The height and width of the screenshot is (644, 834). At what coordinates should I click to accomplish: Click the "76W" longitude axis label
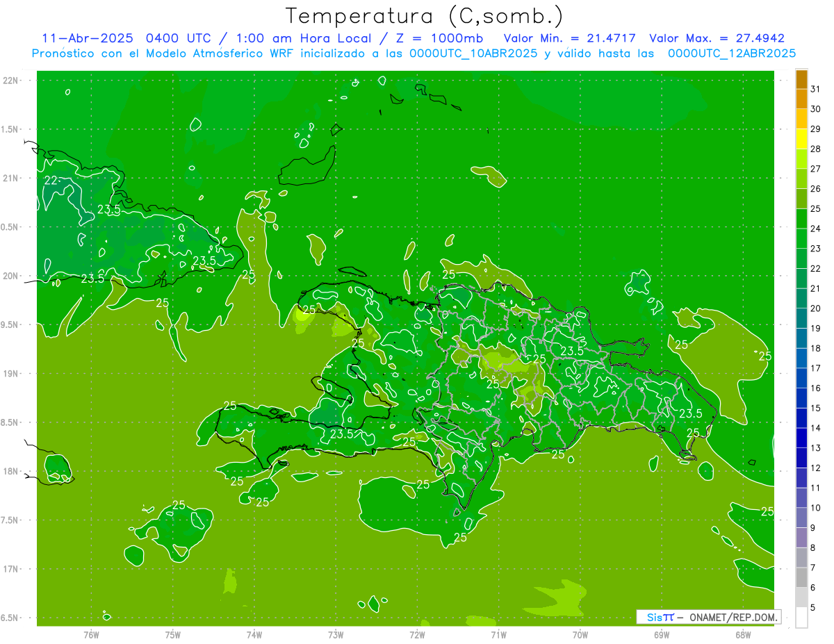91,634
